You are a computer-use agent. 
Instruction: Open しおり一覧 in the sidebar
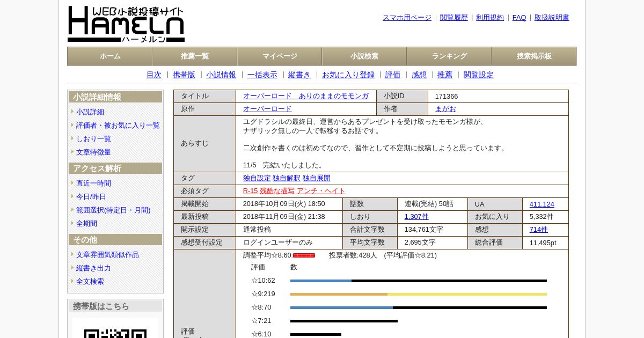pos(93,139)
